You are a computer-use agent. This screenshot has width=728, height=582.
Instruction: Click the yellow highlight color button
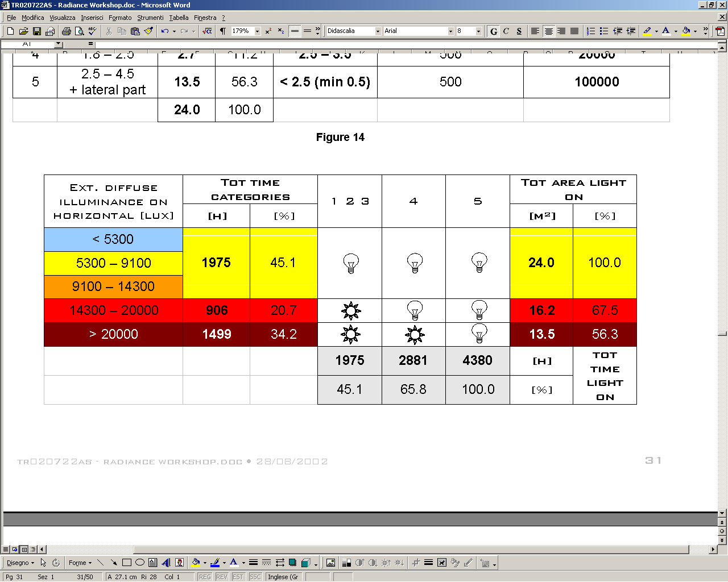tap(647, 31)
